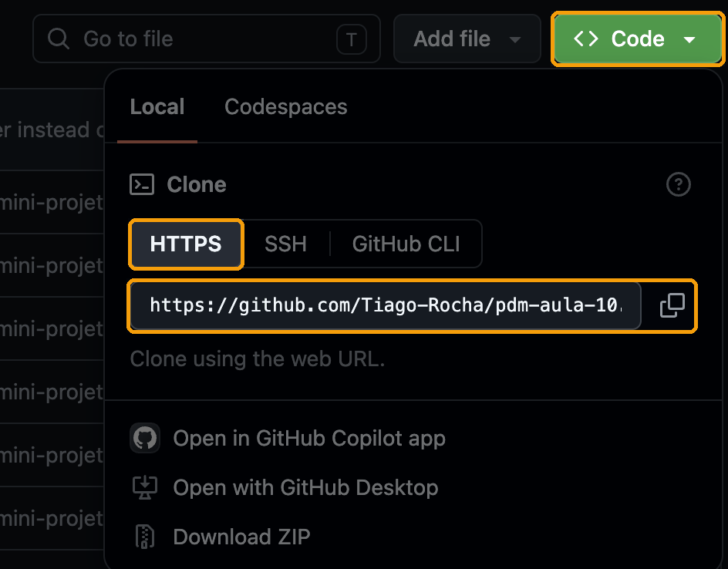
Task: Focus the Go to file search field
Action: coord(207,39)
